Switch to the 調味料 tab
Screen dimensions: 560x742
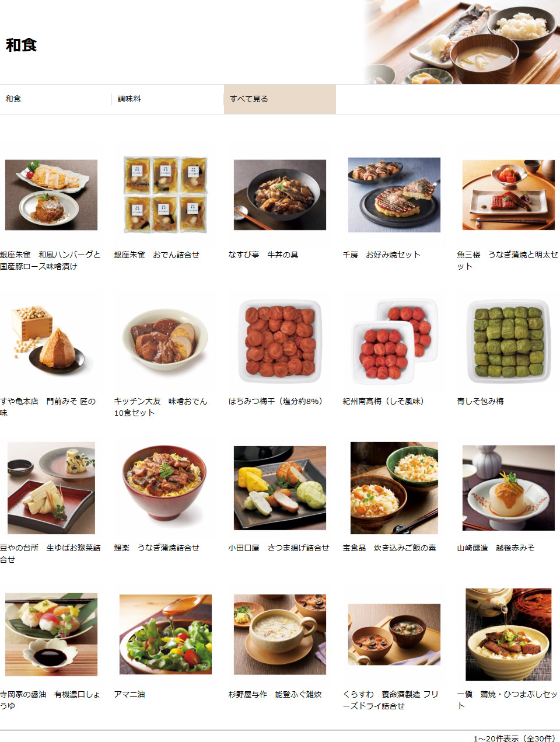click(x=167, y=99)
